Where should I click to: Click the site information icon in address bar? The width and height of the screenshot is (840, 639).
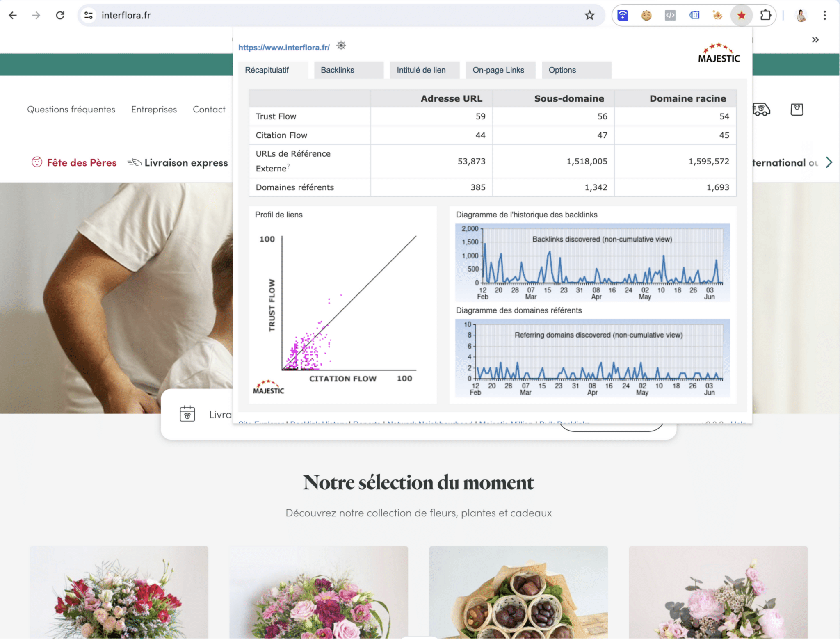[88, 16]
